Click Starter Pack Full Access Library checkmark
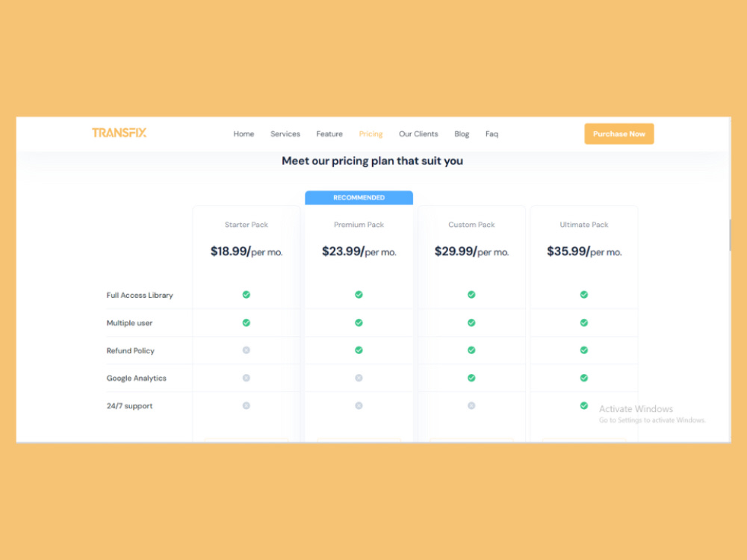Image resolution: width=747 pixels, height=560 pixels. pos(247,295)
